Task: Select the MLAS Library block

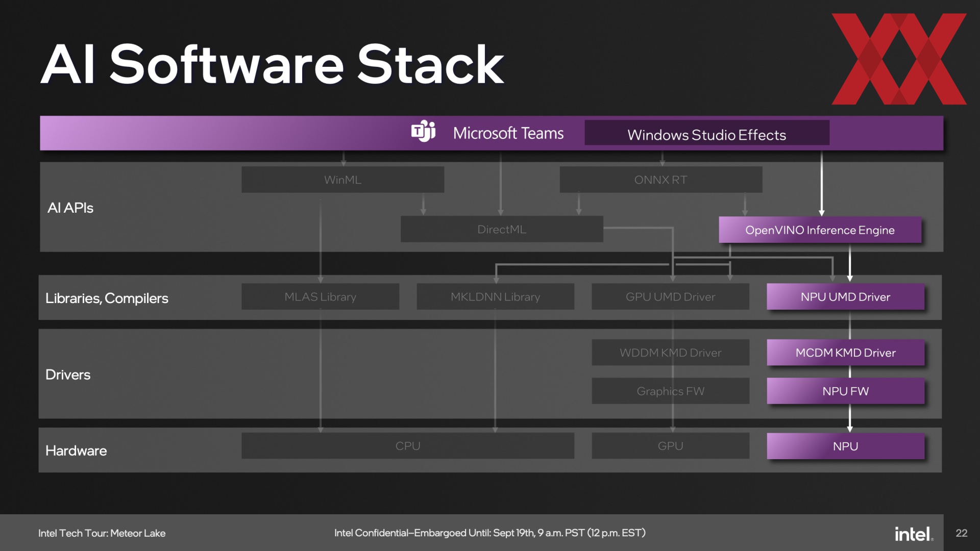Action: (320, 296)
